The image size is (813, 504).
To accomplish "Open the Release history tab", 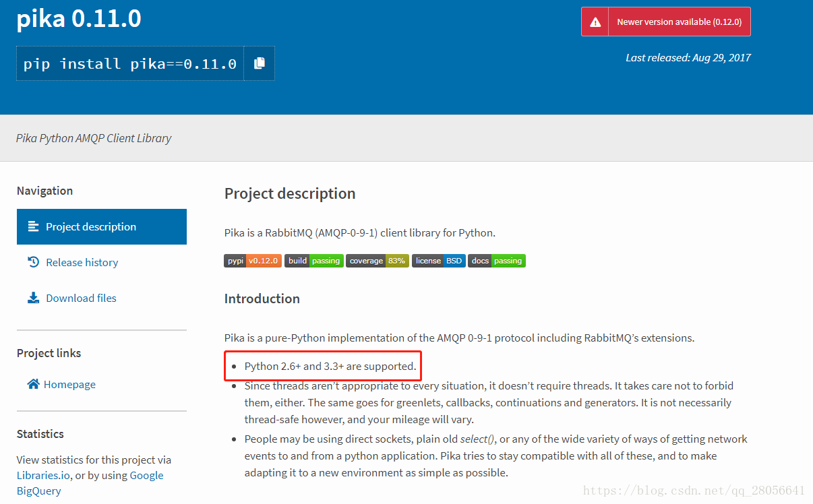I will pyautogui.click(x=82, y=262).
